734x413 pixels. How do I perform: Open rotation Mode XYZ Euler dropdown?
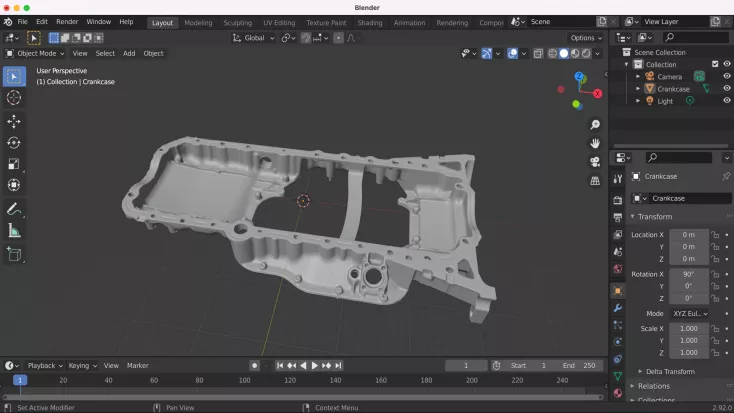click(690, 313)
